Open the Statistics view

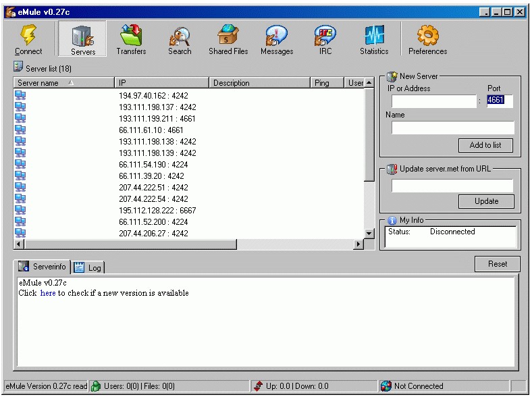[374, 38]
